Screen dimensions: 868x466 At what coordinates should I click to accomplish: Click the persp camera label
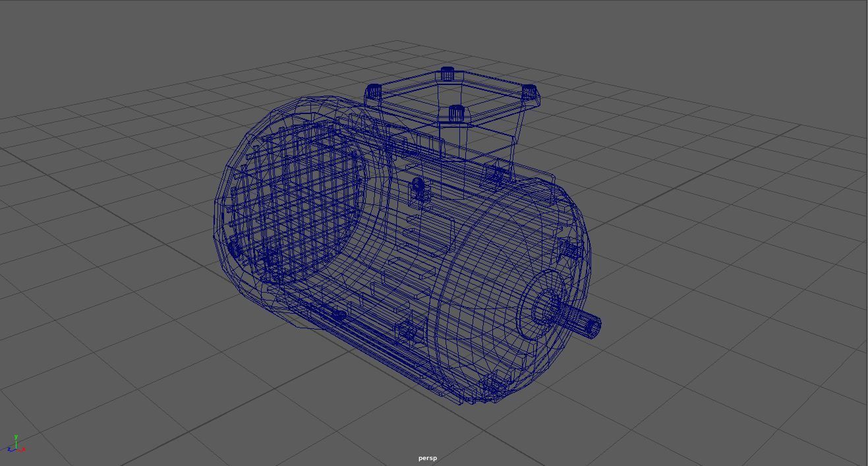coord(427,458)
